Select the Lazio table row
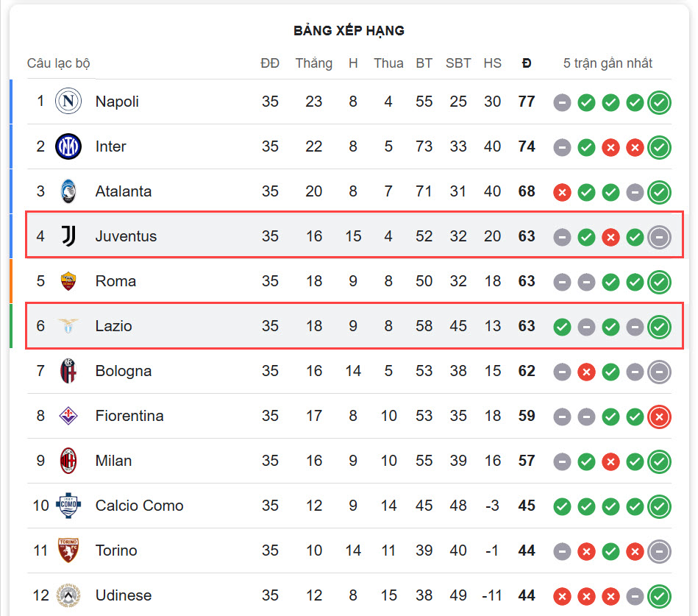Image resolution: width=698 pixels, height=616 pixels. tap(355, 325)
